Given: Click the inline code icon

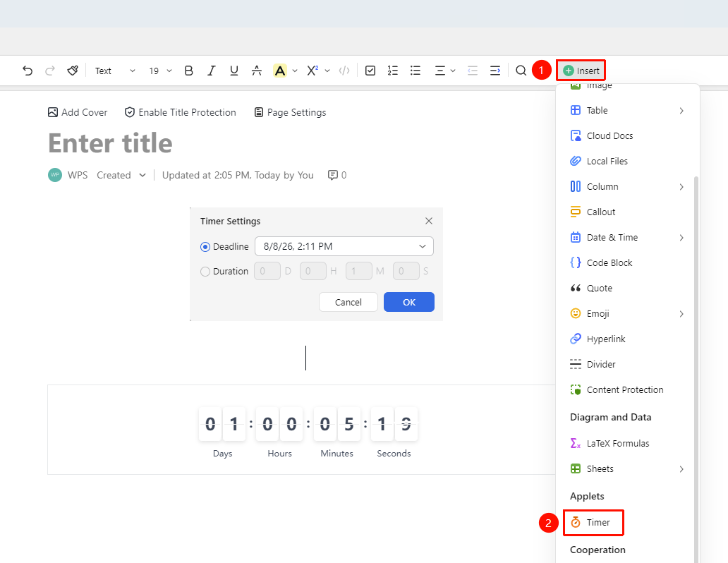Looking at the screenshot, I should 344,71.
